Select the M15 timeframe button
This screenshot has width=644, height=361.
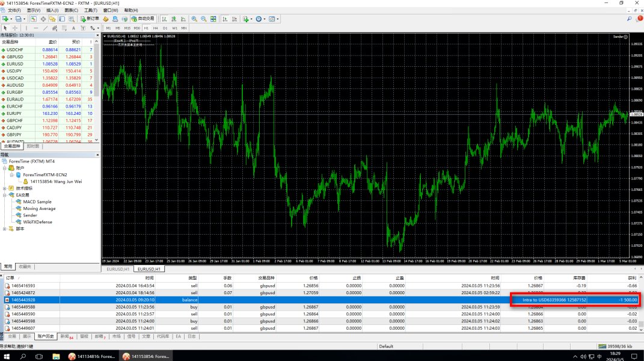tap(127, 28)
